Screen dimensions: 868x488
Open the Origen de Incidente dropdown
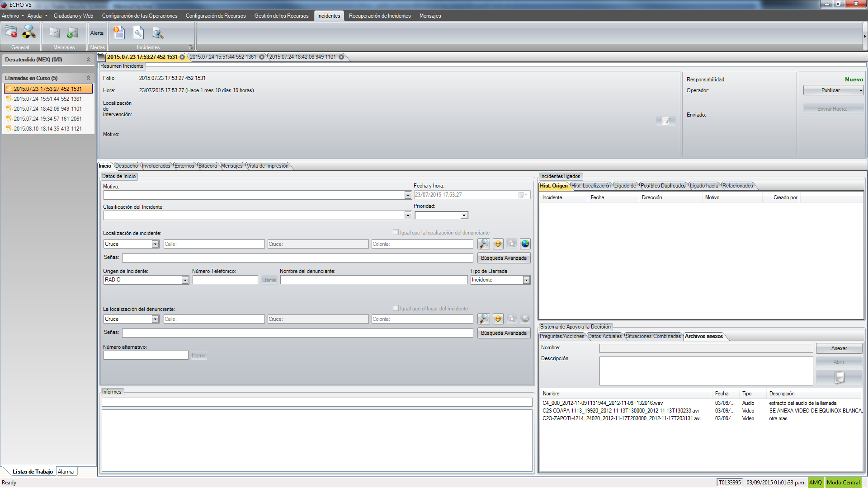[x=185, y=280]
